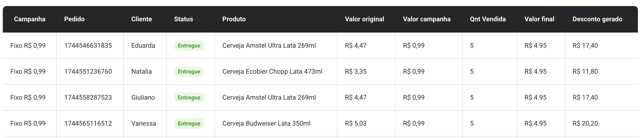Click the Cerveja Ecobier Chopp Lata 473ml cell
Viewport: 644px width, 138px height.
coord(272,72)
